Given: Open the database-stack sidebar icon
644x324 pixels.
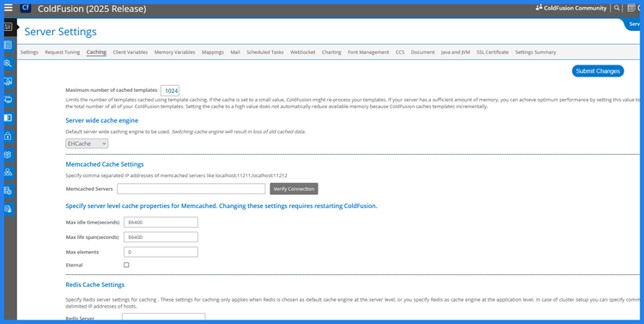Looking at the screenshot, I should point(8,46).
